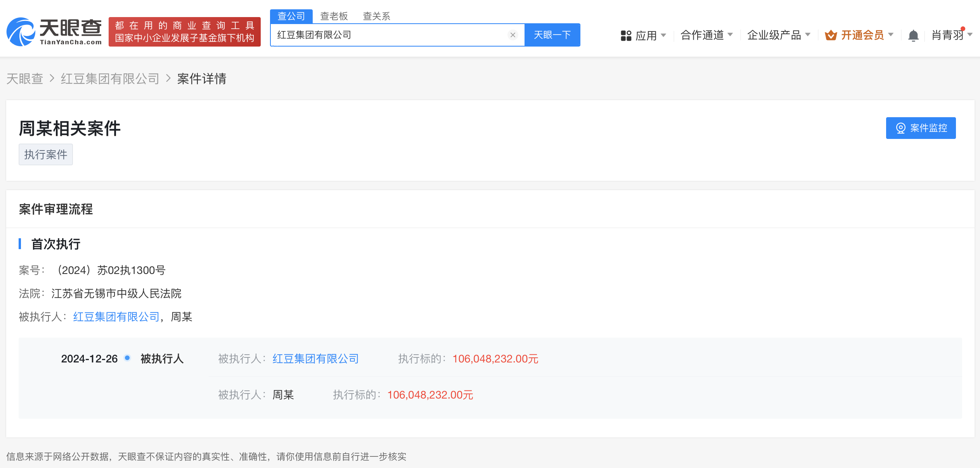Click the case monitoring camera icon
Screen dimensions: 980x468
900,128
